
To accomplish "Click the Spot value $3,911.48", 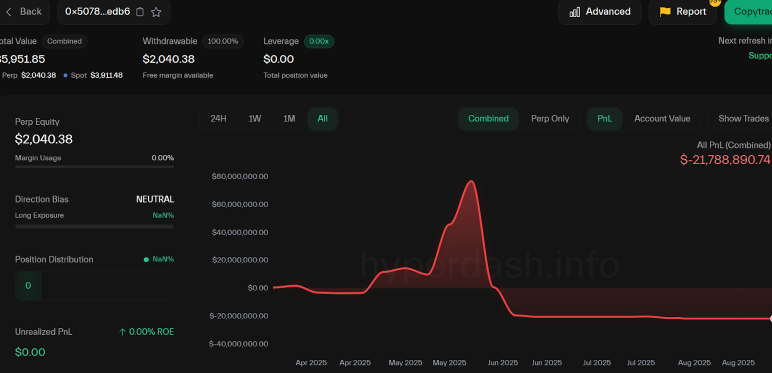I will (106, 75).
